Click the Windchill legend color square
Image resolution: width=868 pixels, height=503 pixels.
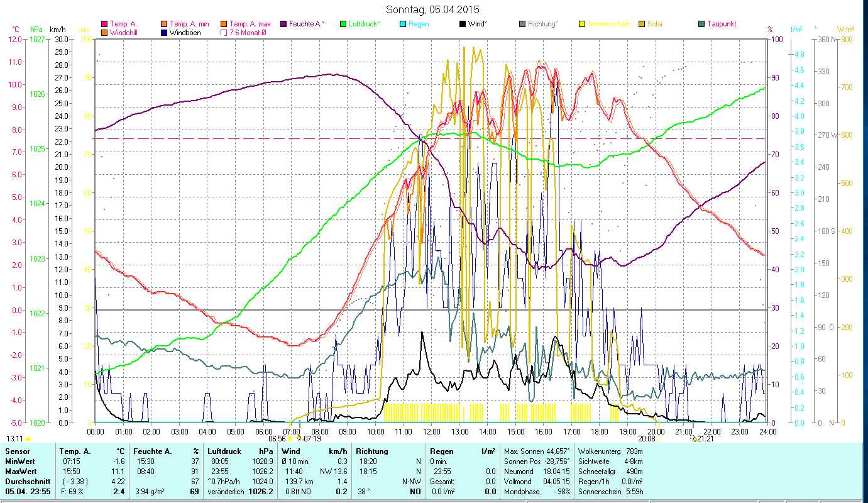[104, 32]
